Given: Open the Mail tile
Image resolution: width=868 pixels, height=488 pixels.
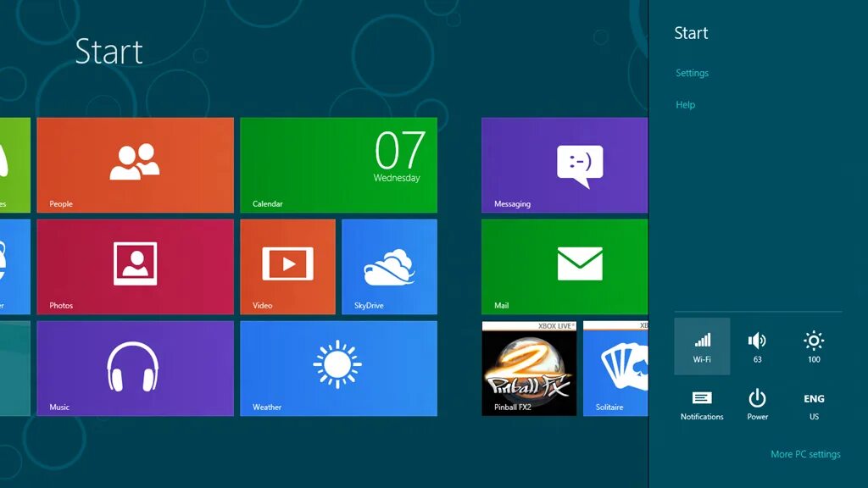Looking at the screenshot, I should click(x=565, y=267).
